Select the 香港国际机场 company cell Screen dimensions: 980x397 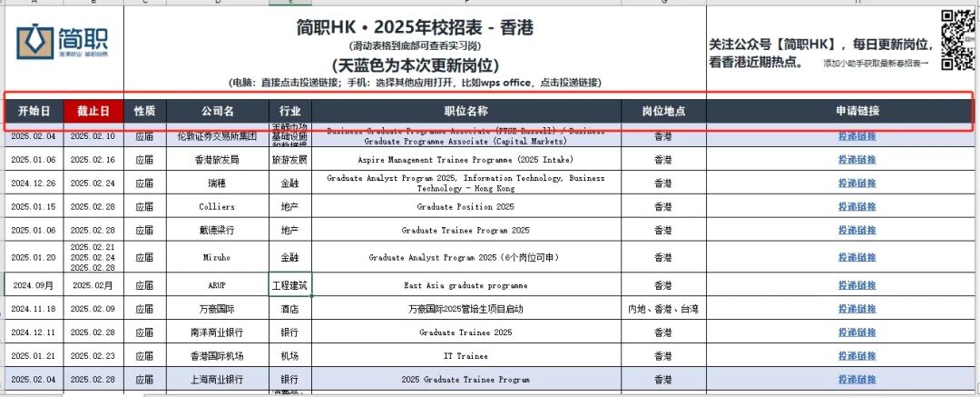218,356
